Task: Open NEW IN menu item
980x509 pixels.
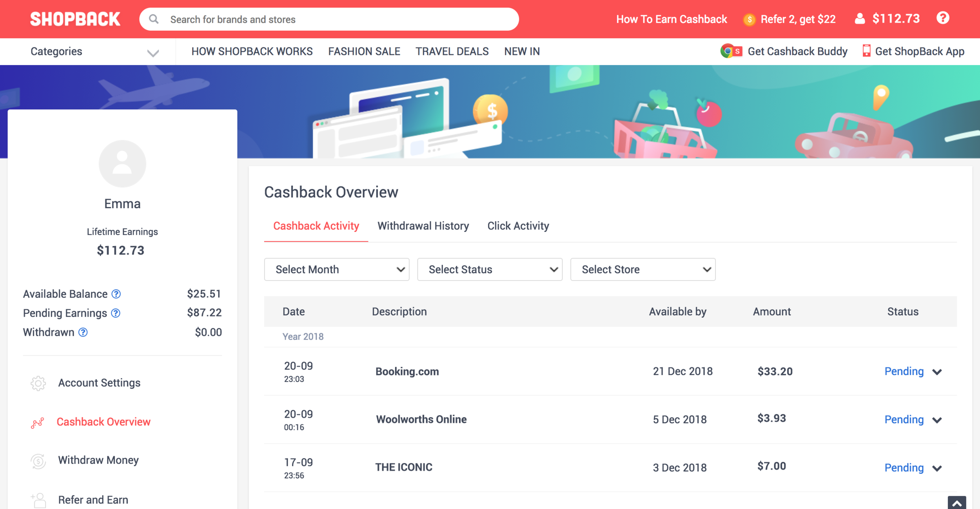Action: [x=522, y=51]
